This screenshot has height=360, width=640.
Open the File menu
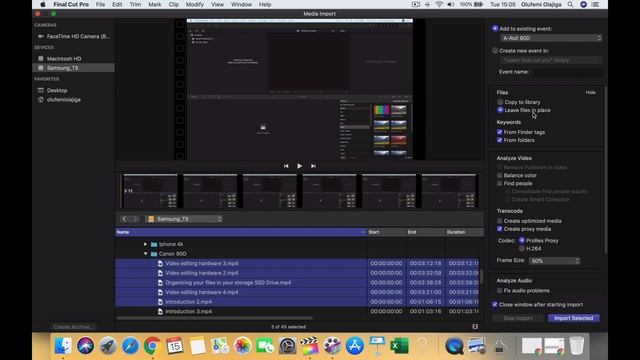[100, 4]
